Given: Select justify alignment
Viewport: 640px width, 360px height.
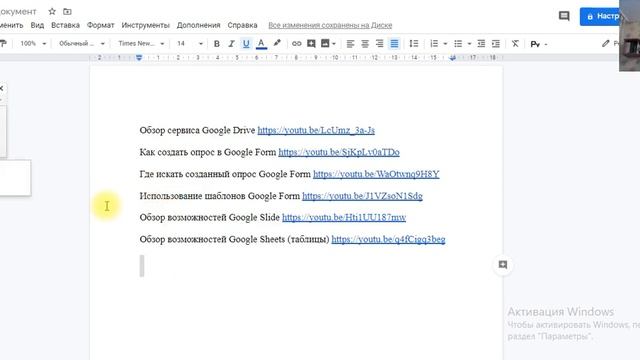Looking at the screenshot, I should point(394,44).
